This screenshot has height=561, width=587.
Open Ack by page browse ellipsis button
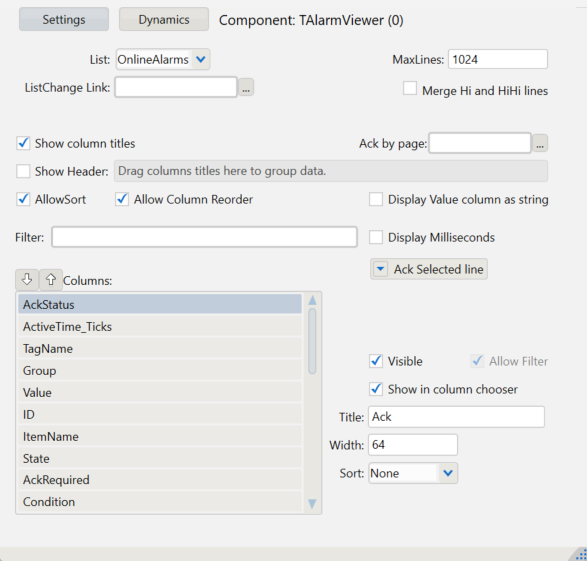click(x=540, y=143)
